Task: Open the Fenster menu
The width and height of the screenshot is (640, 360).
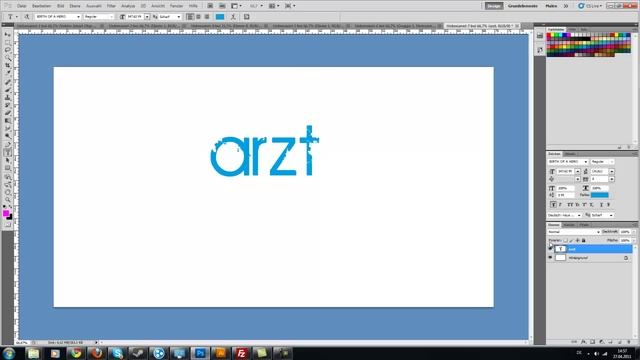Action: [x=176, y=6]
